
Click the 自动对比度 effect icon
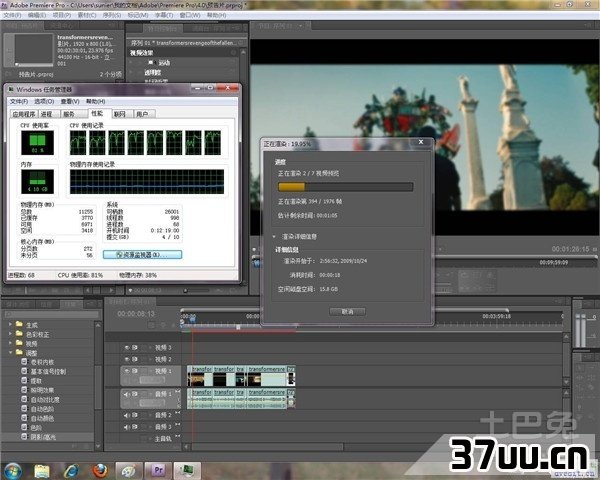(24, 399)
